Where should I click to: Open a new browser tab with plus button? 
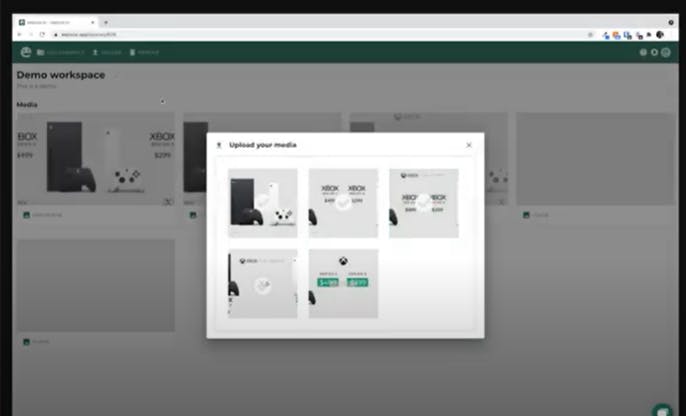(105, 22)
